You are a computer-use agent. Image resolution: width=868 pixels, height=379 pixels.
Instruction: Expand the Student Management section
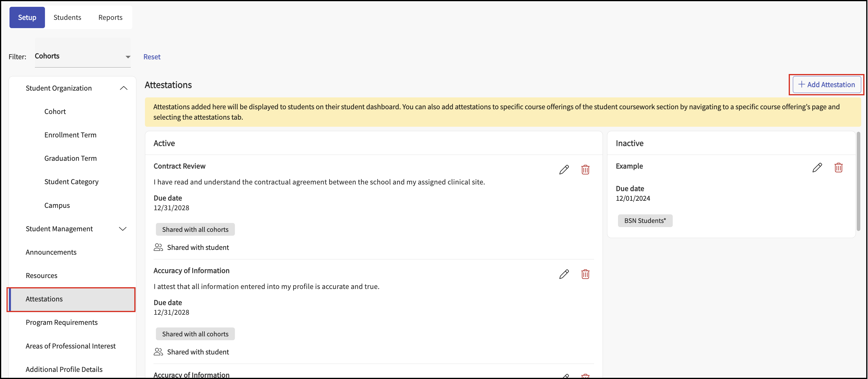click(x=123, y=229)
